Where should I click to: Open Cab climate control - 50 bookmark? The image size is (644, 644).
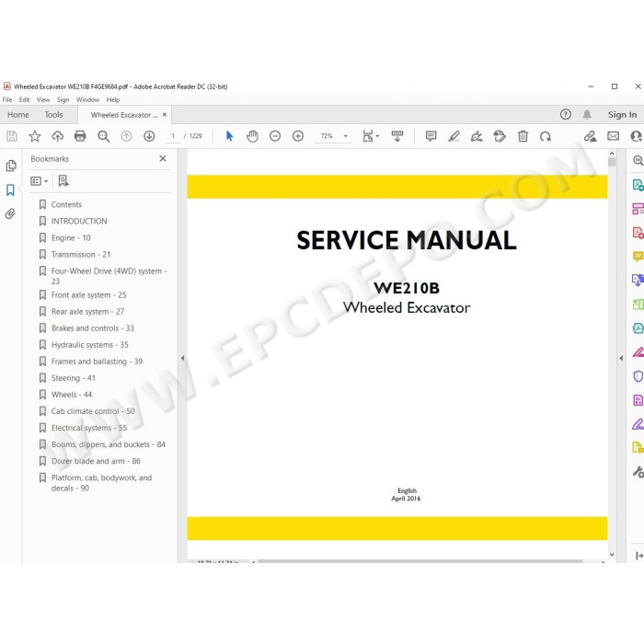tap(93, 411)
